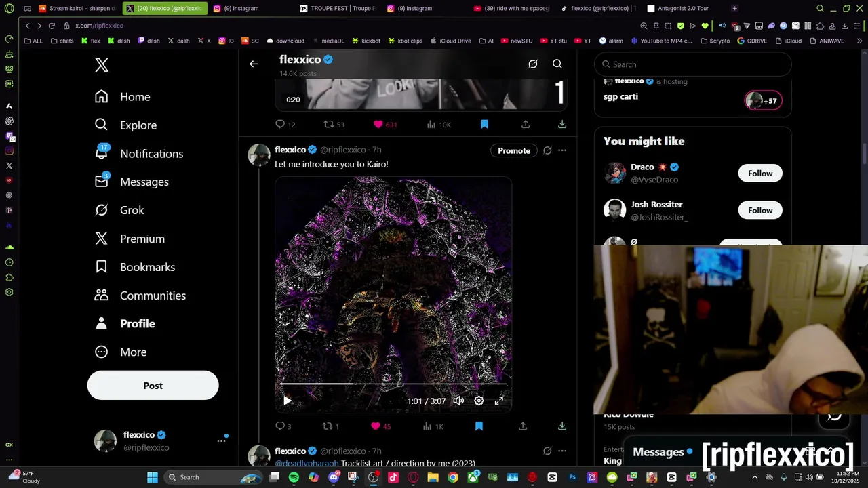Open Explore page
868x488 pixels.
pyautogui.click(x=125, y=125)
